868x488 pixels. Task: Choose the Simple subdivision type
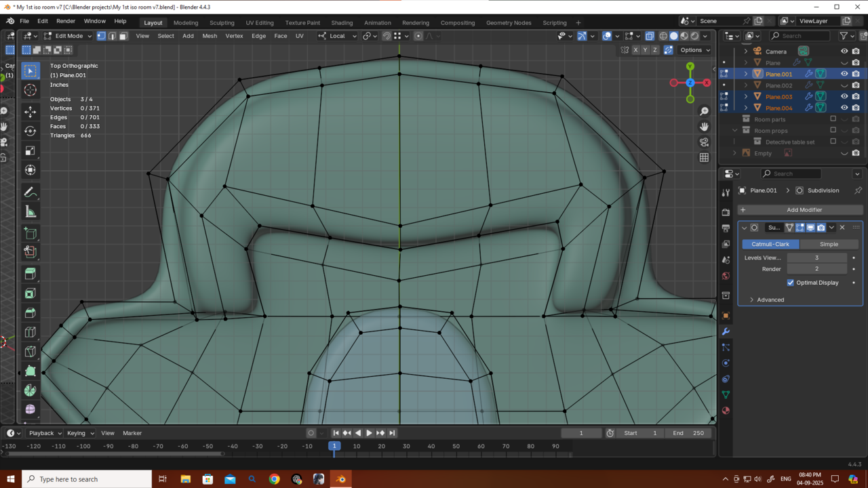(x=829, y=244)
